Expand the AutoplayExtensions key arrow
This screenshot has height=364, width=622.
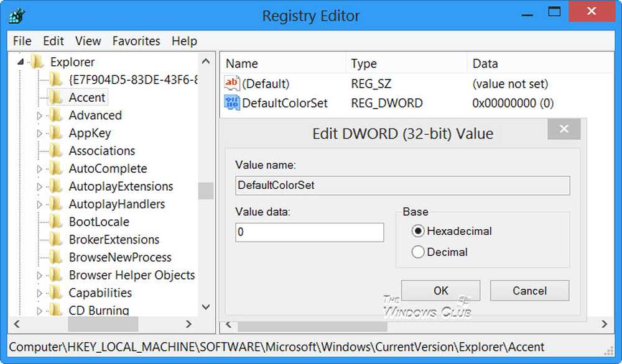pos(39,186)
